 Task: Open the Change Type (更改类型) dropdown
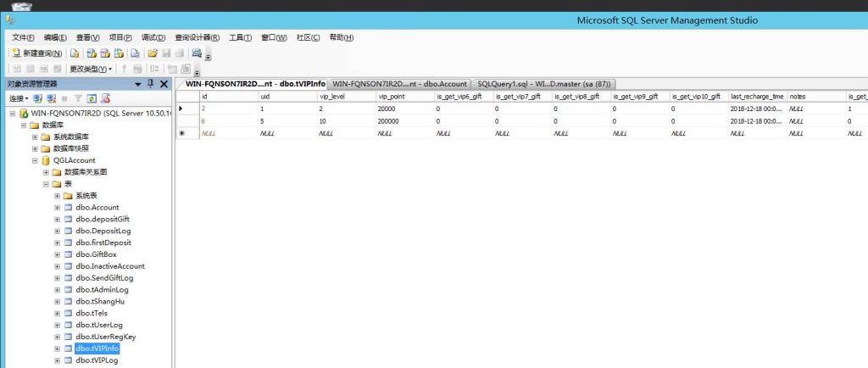[x=91, y=69]
